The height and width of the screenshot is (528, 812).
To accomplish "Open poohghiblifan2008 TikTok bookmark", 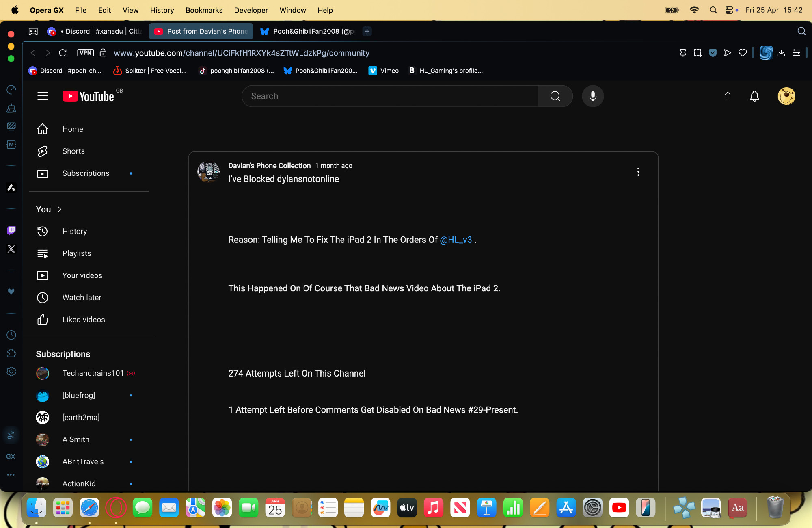I will coord(236,71).
